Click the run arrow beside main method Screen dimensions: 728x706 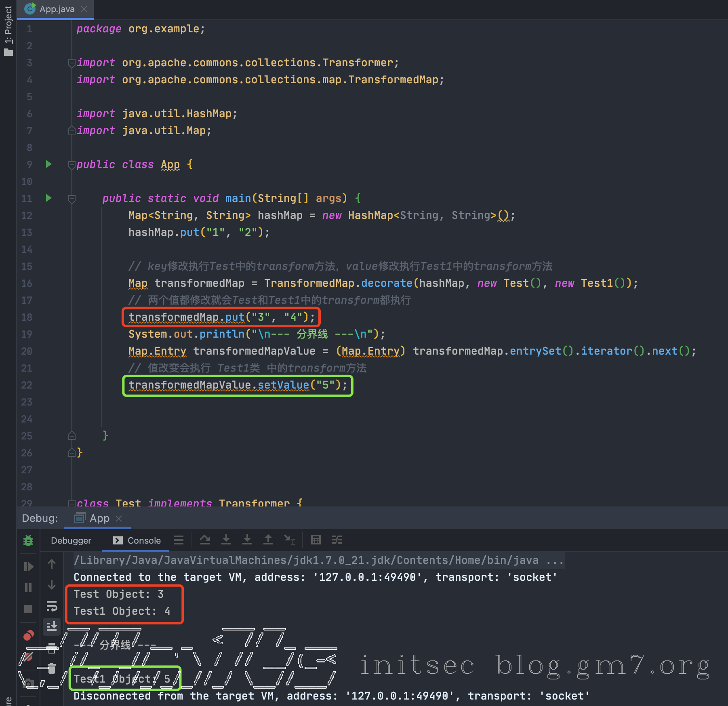(49, 198)
